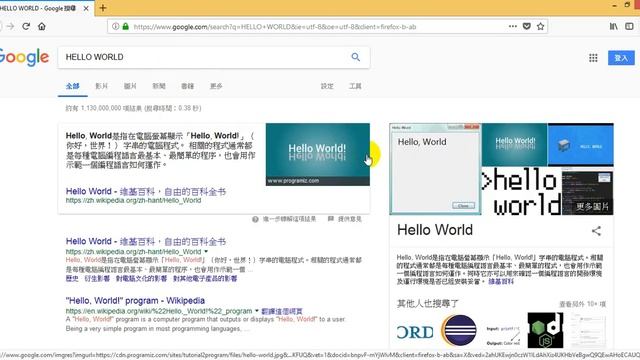Open the Wikipedia link in panel description
This screenshot has width=640, height=360.
(501, 282)
